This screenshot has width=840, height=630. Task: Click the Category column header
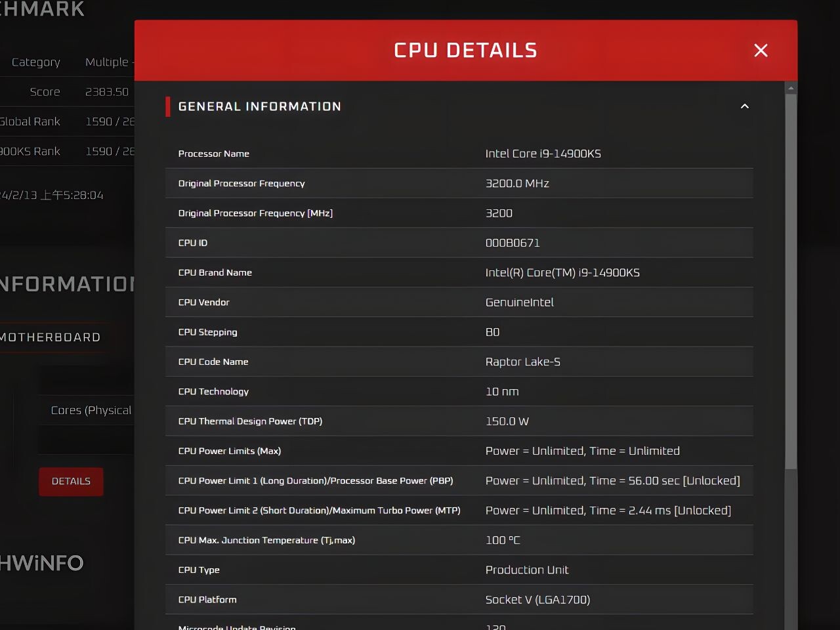(x=36, y=62)
